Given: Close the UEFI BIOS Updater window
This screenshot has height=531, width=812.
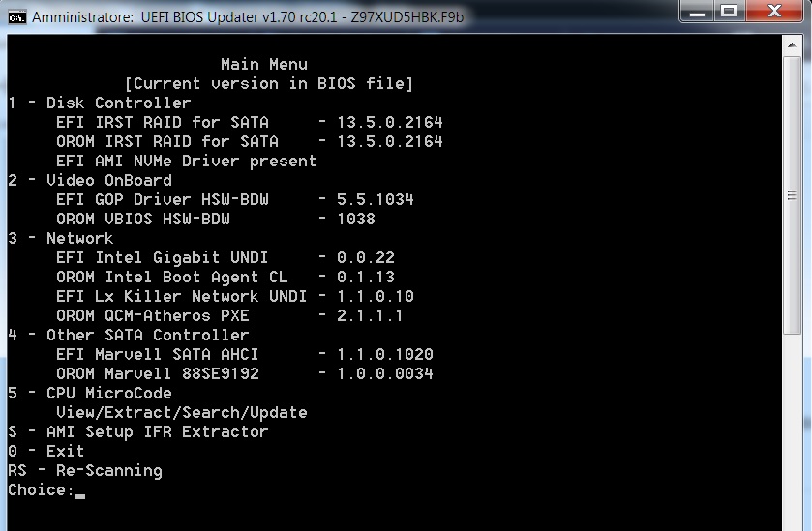Looking at the screenshot, I should (774, 12).
